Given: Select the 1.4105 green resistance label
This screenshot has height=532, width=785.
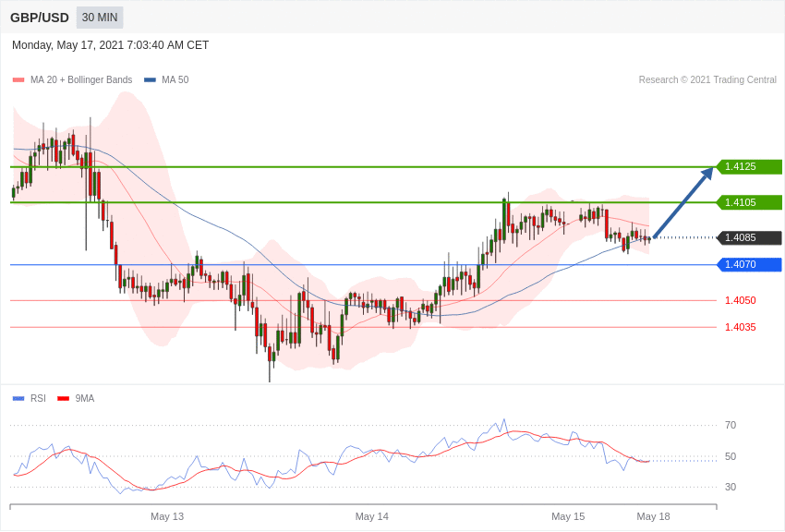Looking at the screenshot, I should 750,202.
